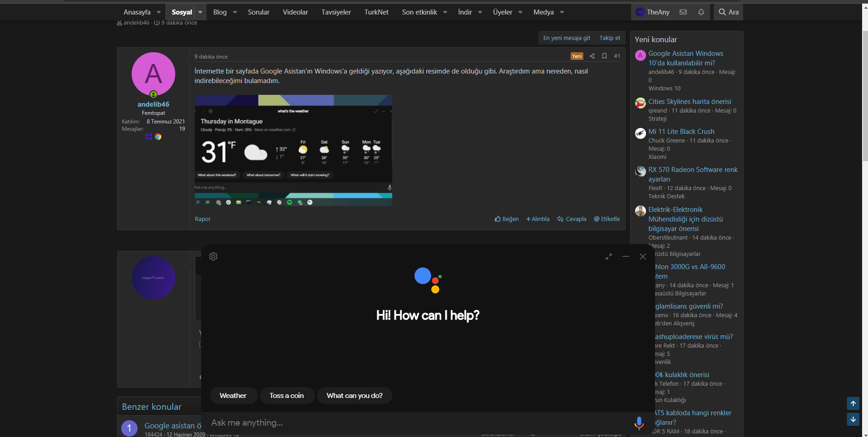868x437 pixels.
Task: Click the #1 post number link
Action: point(617,56)
